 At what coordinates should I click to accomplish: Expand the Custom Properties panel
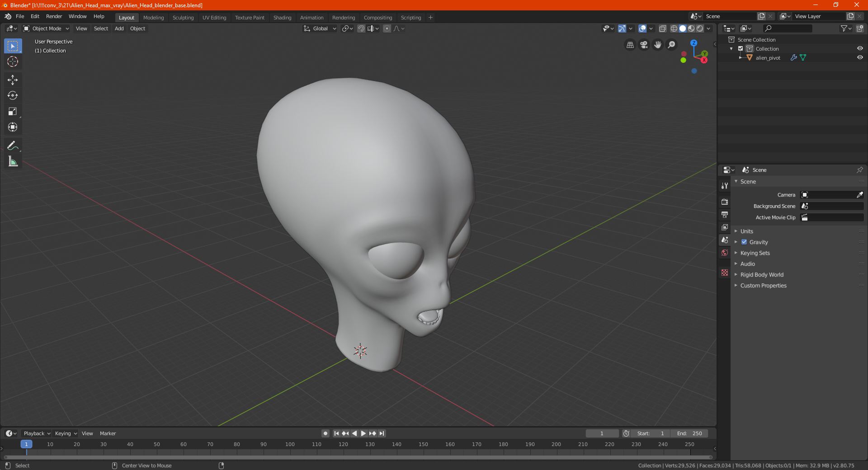[763, 285]
